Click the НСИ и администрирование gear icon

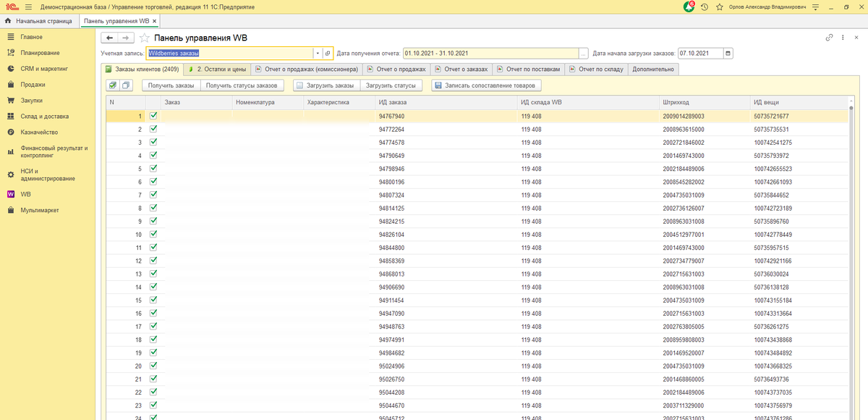tap(11, 175)
